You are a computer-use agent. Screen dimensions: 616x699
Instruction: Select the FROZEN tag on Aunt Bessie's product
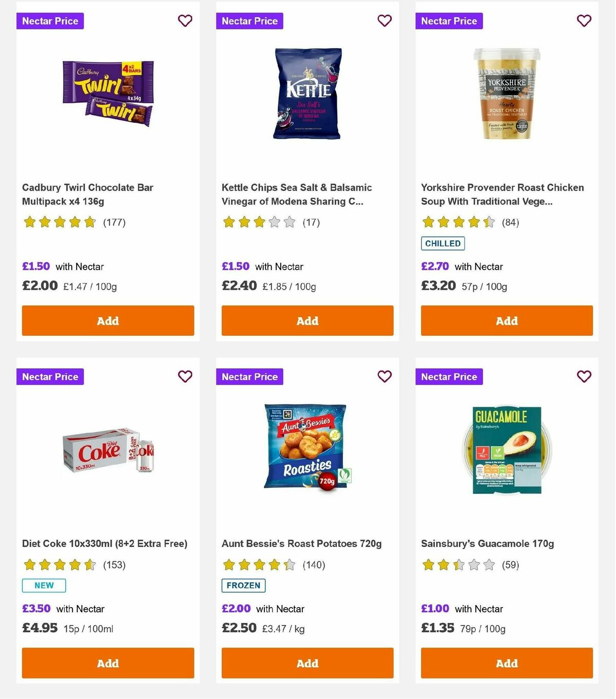pyautogui.click(x=243, y=585)
